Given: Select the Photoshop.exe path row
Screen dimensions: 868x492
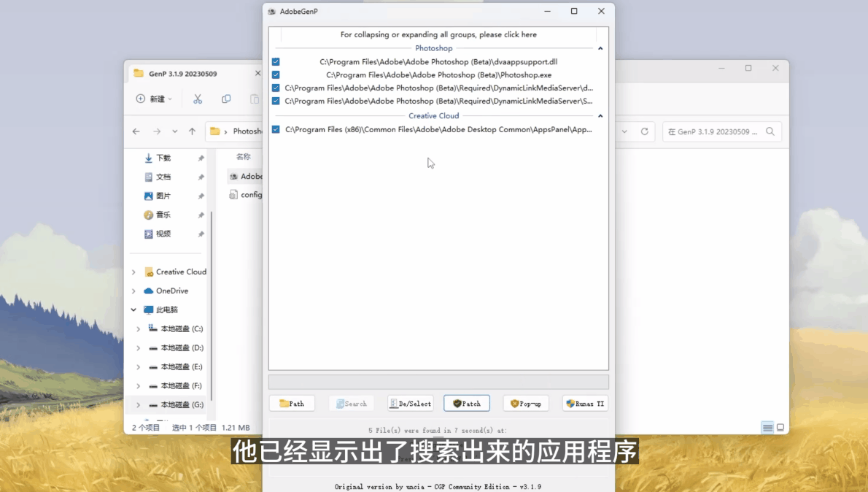Looking at the screenshot, I should [438, 74].
